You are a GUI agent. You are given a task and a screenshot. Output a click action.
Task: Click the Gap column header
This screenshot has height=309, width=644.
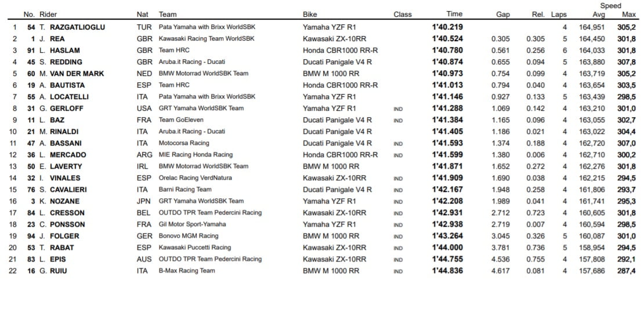pyautogui.click(x=503, y=14)
